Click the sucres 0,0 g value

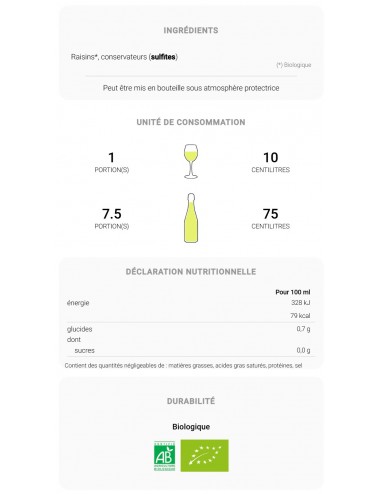pyautogui.click(x=303, y=350)
